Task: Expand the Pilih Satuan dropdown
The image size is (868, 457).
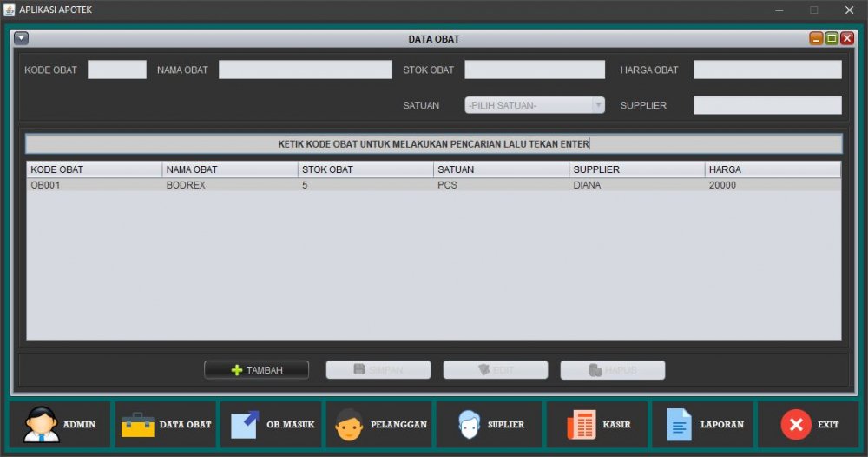Action: point(597,105)
